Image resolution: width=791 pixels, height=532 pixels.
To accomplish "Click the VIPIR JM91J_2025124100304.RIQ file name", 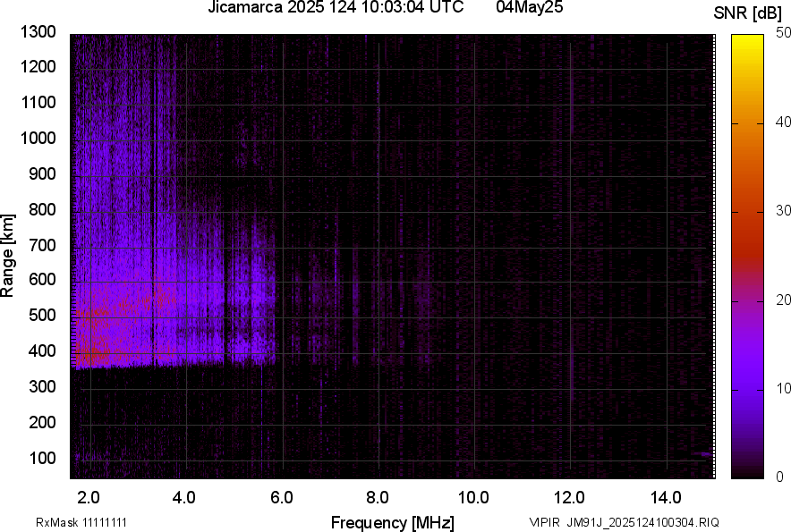I will [624, 523].
